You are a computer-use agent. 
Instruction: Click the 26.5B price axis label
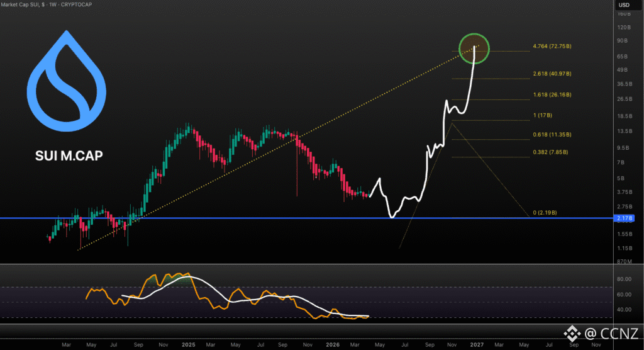(625, 99)
